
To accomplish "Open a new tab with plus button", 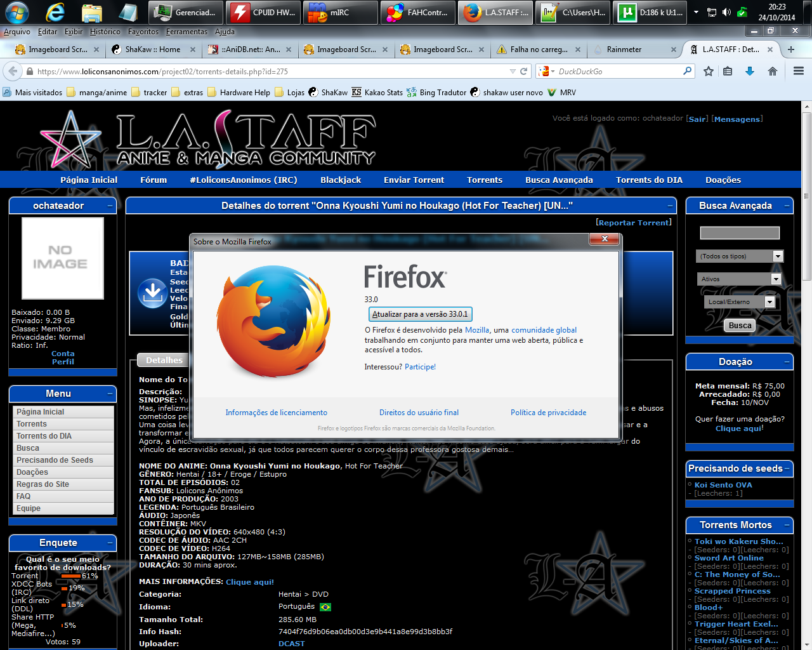I will (791, 49).
